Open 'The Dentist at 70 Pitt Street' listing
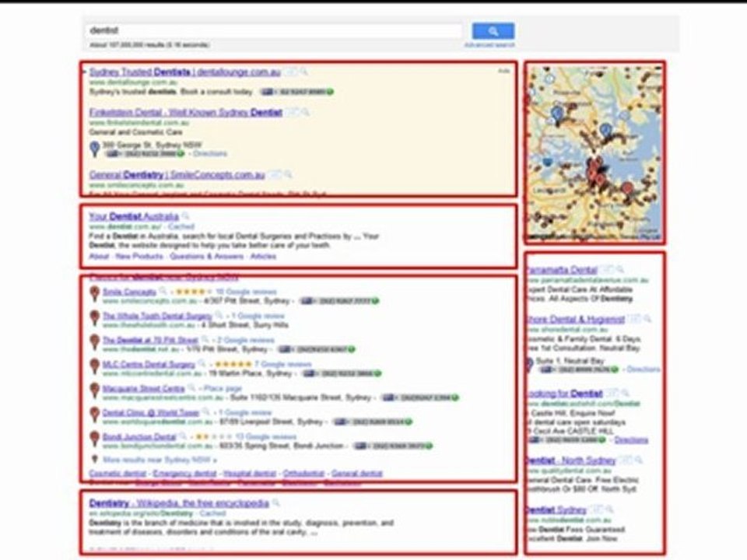The width and height of the screenshot is (747, 560). coord(150,341)
